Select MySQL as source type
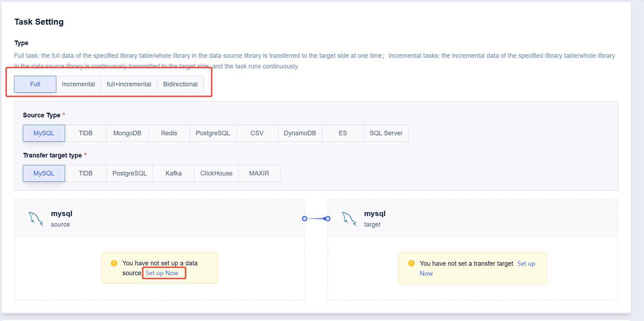 [x=44, y=133]
